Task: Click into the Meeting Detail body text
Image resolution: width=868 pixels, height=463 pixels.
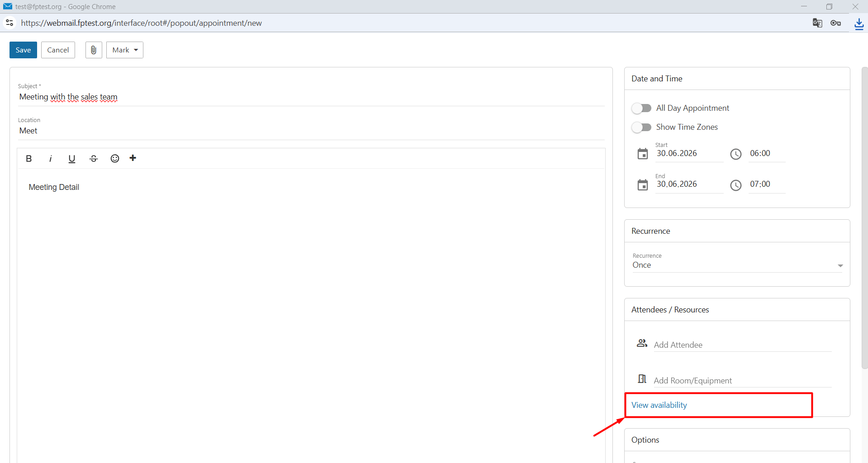Action: [x=54, y=187]
